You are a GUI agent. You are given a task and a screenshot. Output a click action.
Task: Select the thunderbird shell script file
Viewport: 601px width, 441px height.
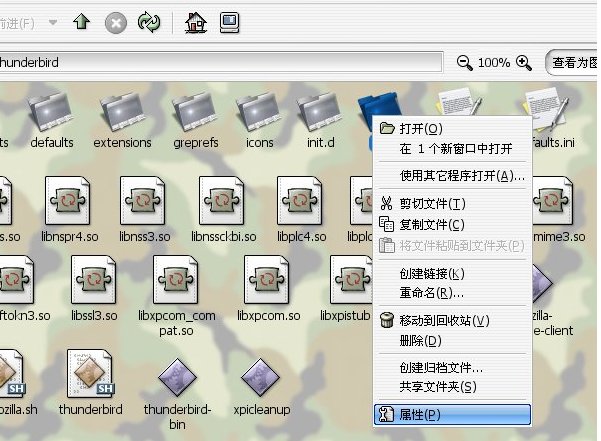click(x=90, y=382)
